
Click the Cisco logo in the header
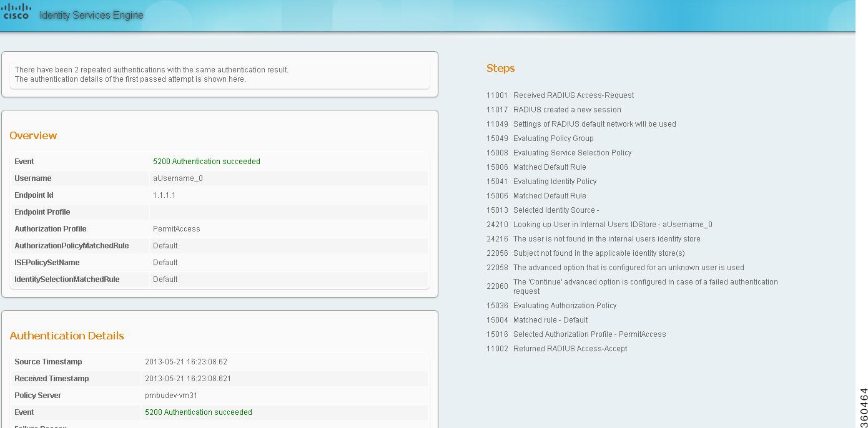[x=16, y=12]
